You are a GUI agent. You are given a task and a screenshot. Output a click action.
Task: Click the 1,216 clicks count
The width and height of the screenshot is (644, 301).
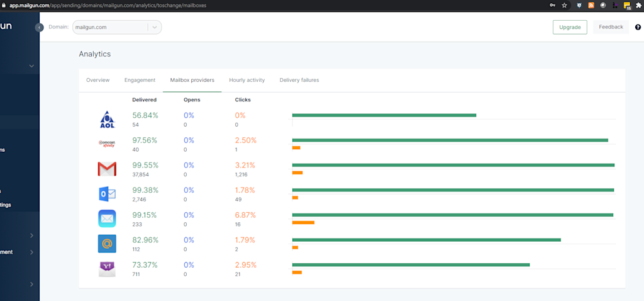point(241,175)
